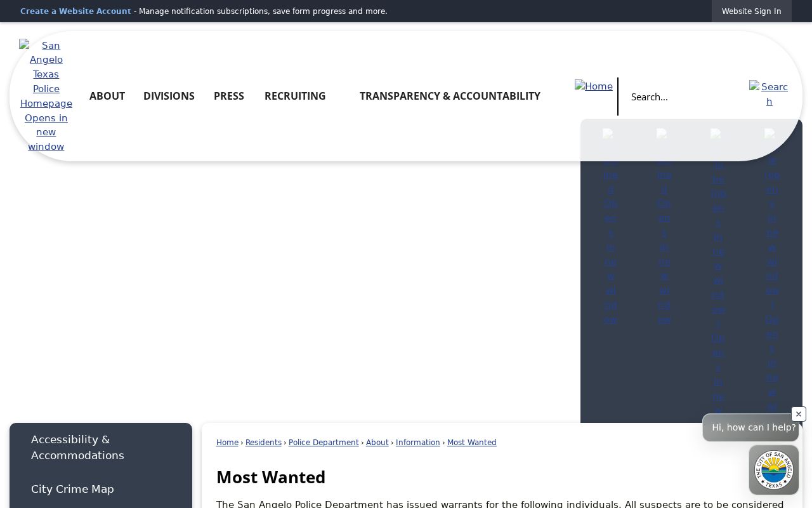The image size is (812, 508).
Task: Open the ABOUT menu
Action: tap(107, 96)
